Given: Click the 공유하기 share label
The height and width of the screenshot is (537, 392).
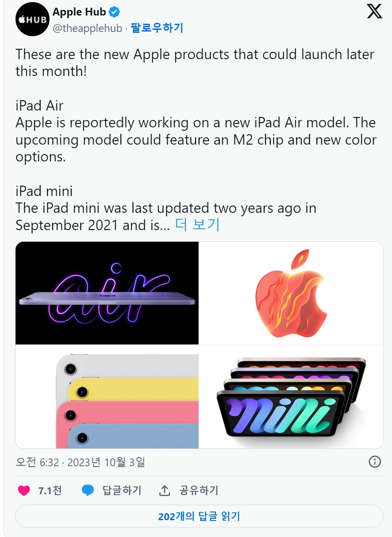Looking at the screenshot, I should coord(199,490).
